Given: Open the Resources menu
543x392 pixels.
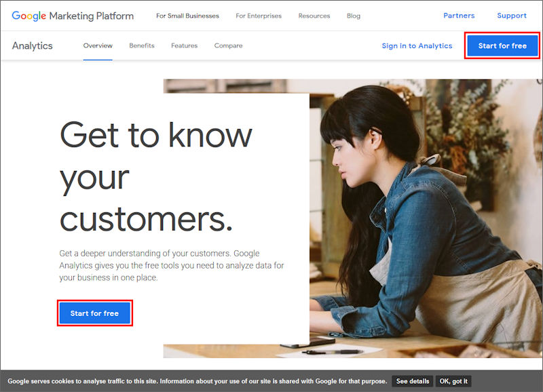Looking at the screenshot, I should (314, 16).
